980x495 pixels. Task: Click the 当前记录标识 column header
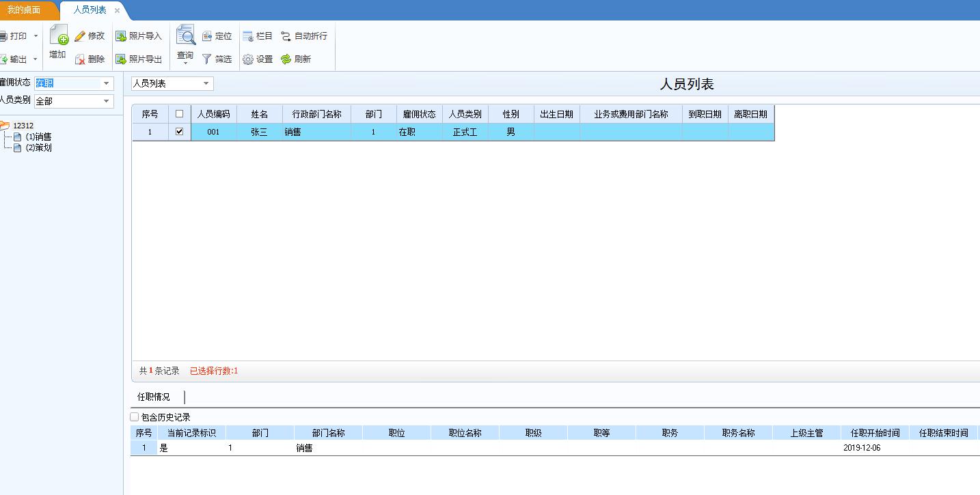191,433
